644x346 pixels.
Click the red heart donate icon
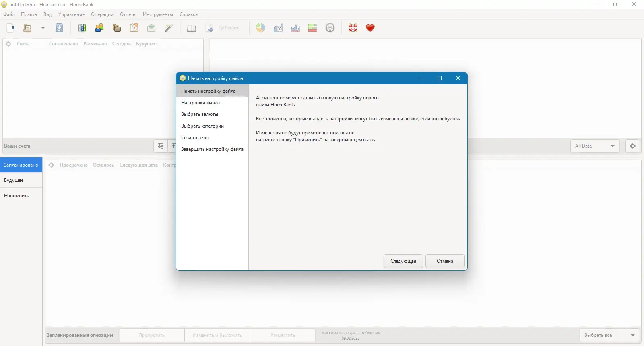coord(370,28)
